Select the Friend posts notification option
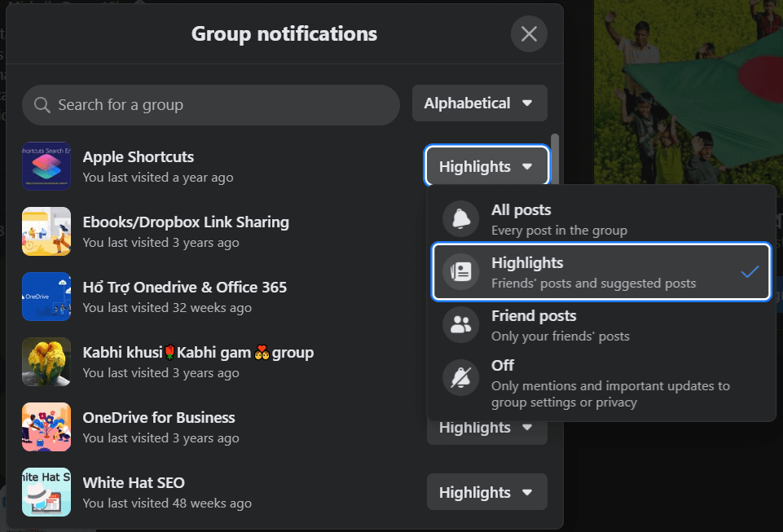 [601, 325]
